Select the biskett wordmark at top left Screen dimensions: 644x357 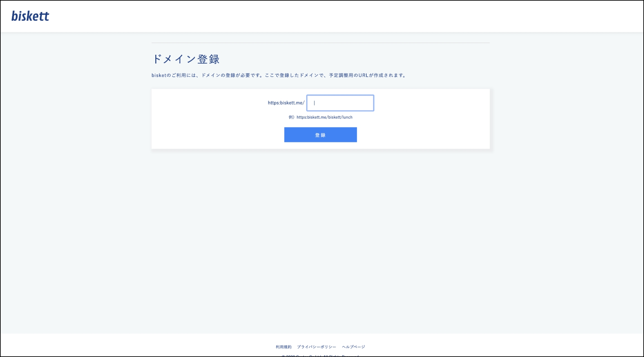pyautogui.click(x=30, y=16)
